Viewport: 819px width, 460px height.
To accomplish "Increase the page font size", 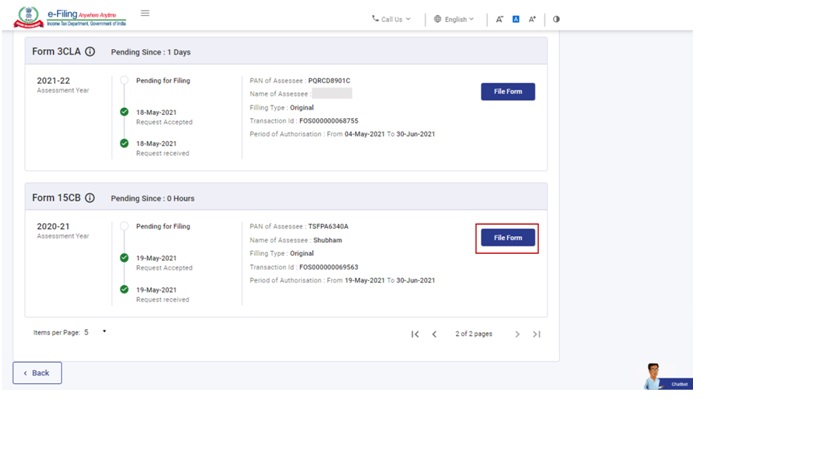I will click(532, 19).
